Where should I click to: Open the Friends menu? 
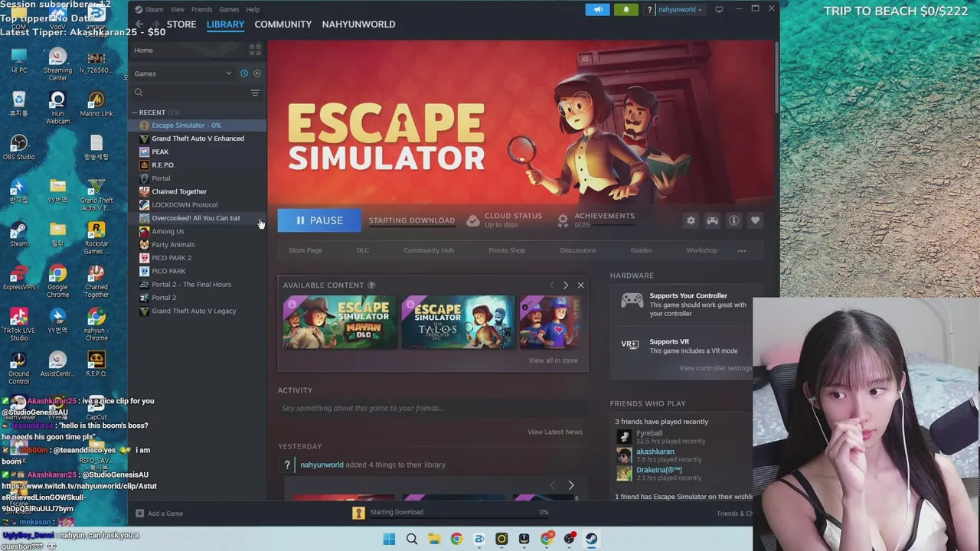[201, 9]
